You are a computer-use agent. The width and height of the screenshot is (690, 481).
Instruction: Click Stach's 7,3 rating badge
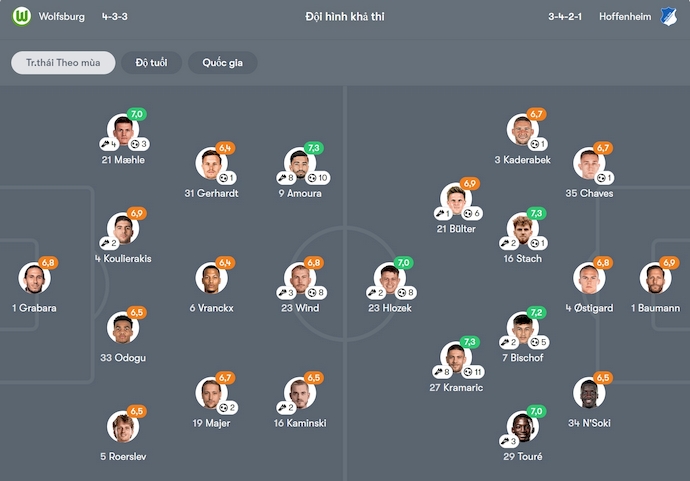(536, 213)
